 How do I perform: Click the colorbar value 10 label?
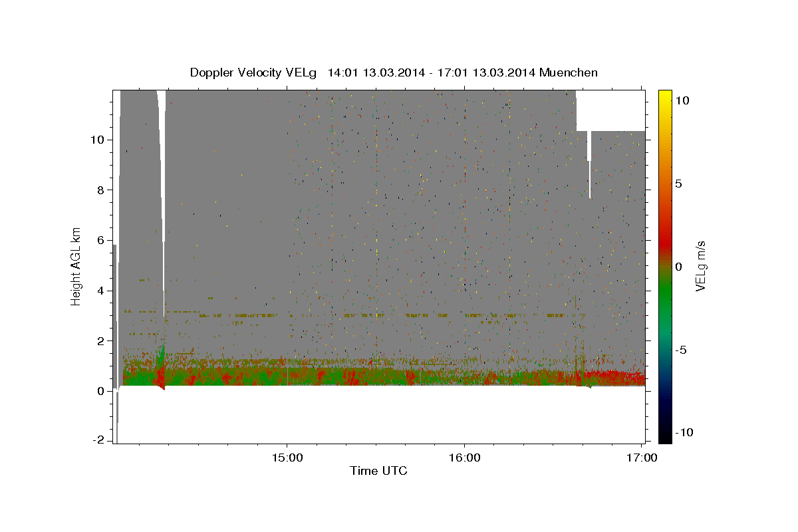(684, 100)
